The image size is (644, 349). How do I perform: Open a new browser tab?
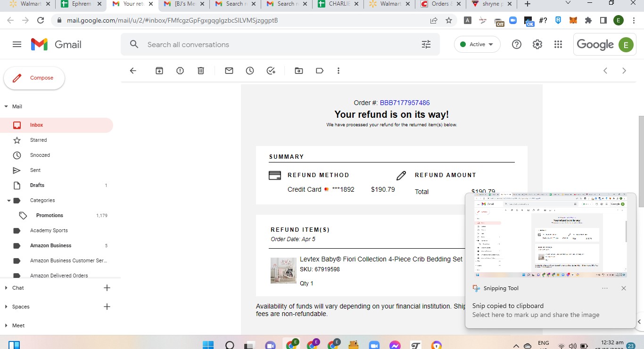tap(528, 4)
